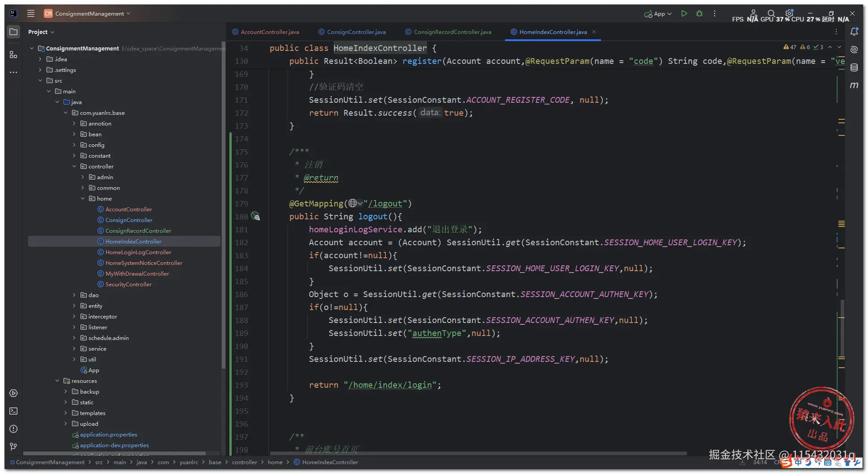Open the AI Assistant spiral icon
868x474 pixels.
click(854, 50)
